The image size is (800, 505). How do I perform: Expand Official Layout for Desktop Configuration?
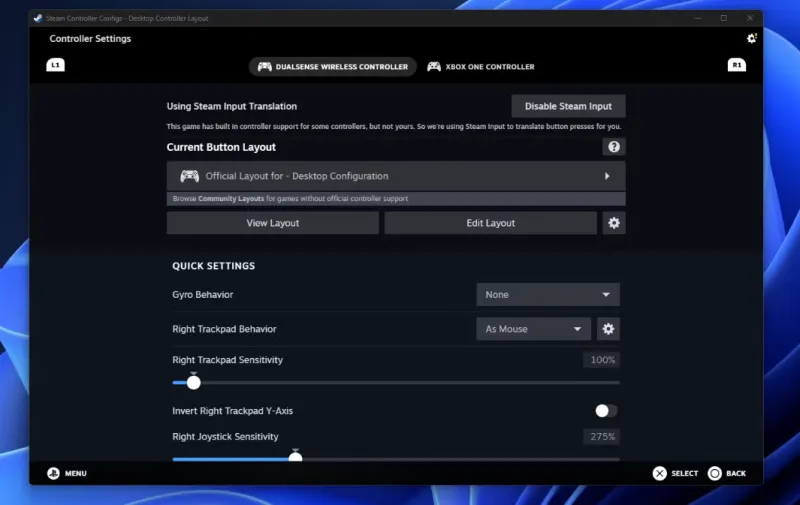(x=395, y=176)
